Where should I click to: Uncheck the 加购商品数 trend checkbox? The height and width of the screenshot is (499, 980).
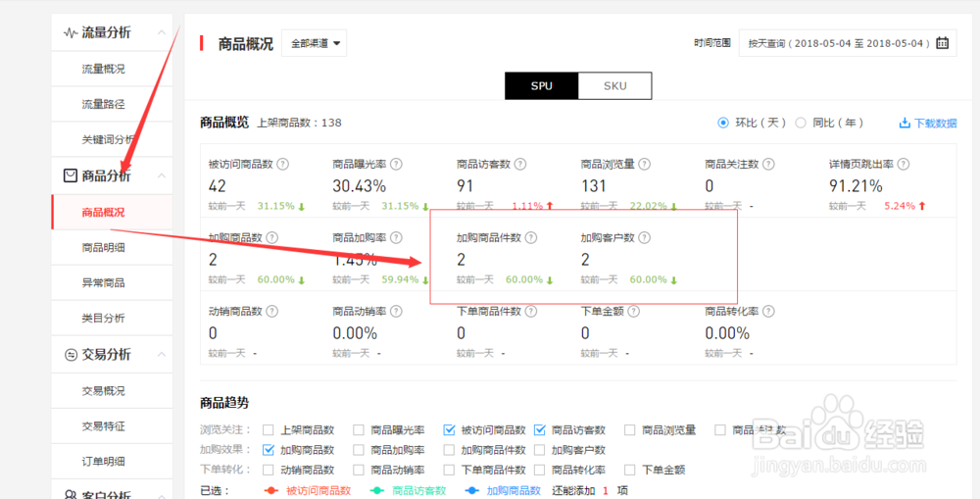click(x=269, y=450)
